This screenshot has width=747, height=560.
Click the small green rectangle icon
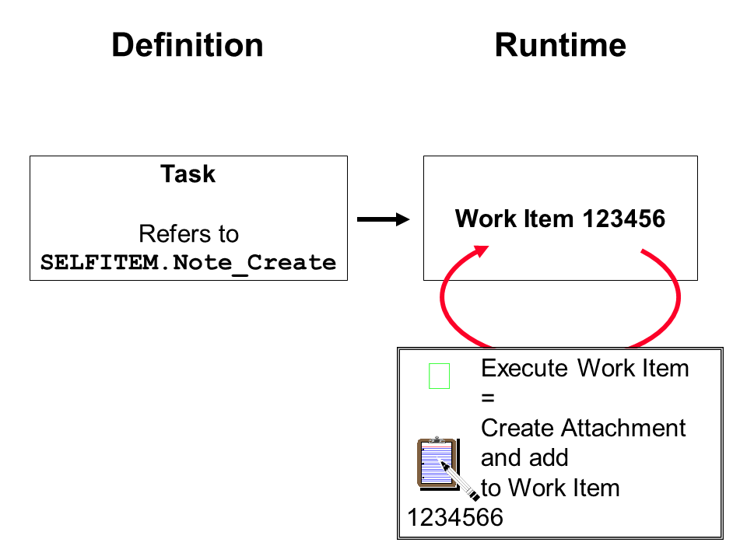pyautogui.click(x=440, y=376)
